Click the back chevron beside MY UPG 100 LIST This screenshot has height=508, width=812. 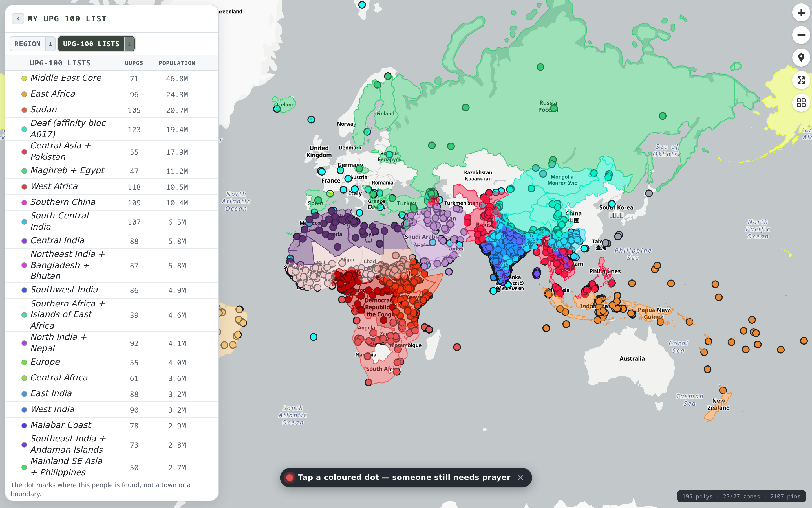(18, 19)
